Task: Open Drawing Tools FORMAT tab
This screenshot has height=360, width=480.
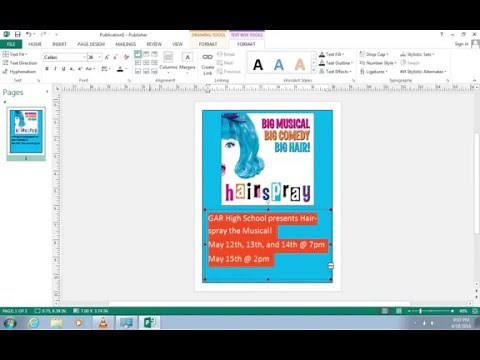Action: [208, 44]
